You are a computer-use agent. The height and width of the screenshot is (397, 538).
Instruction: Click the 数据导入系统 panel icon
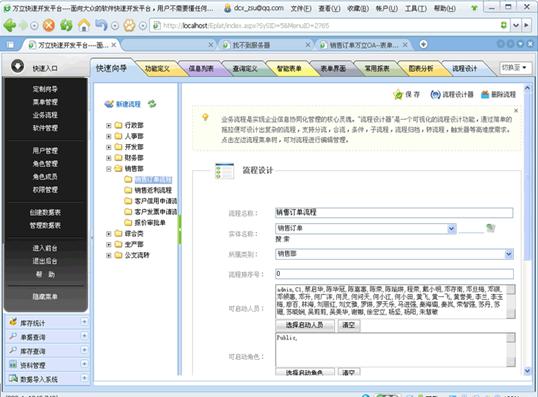tap(13, 378)
